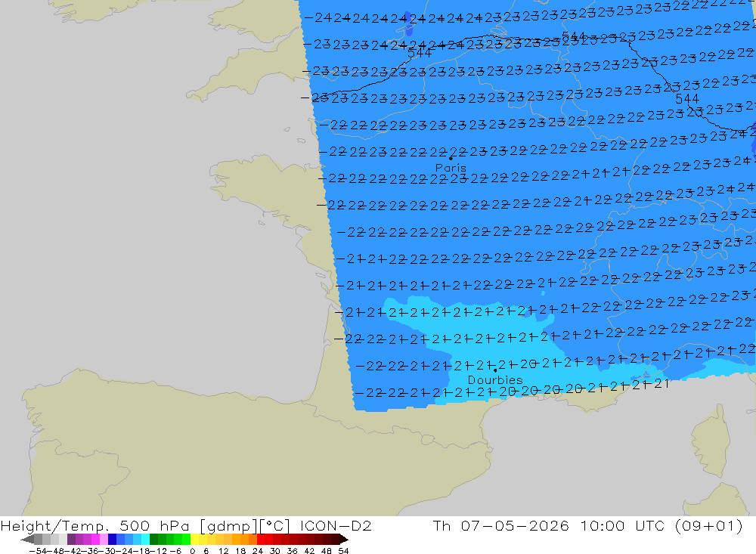Click the "[°C]" unit text

click(x=275, y=526)
